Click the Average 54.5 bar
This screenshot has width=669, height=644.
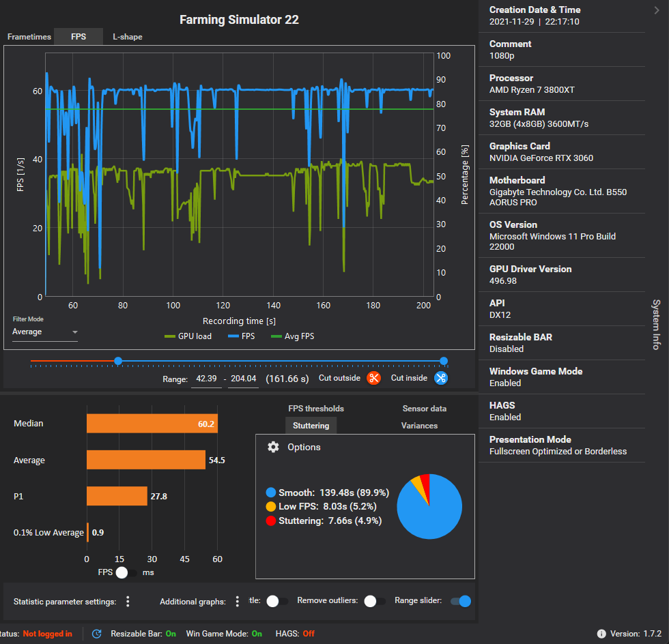click(146, 460)
